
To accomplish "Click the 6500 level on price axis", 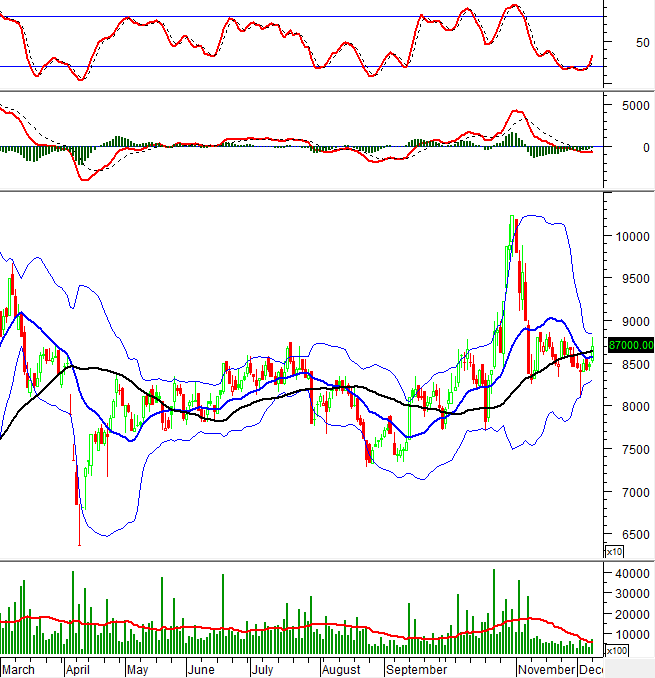I will 630,535.
